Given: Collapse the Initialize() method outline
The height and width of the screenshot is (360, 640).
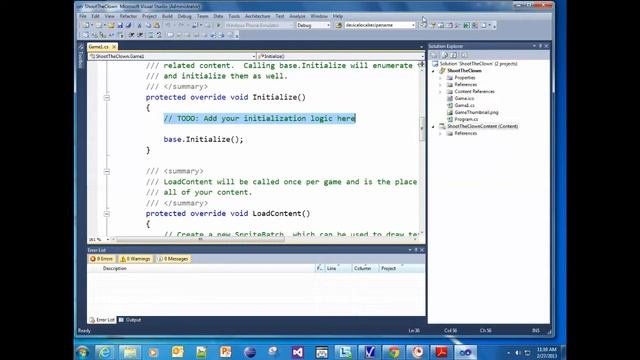Looking at the screenshot, I should click(x=107, y=98).
